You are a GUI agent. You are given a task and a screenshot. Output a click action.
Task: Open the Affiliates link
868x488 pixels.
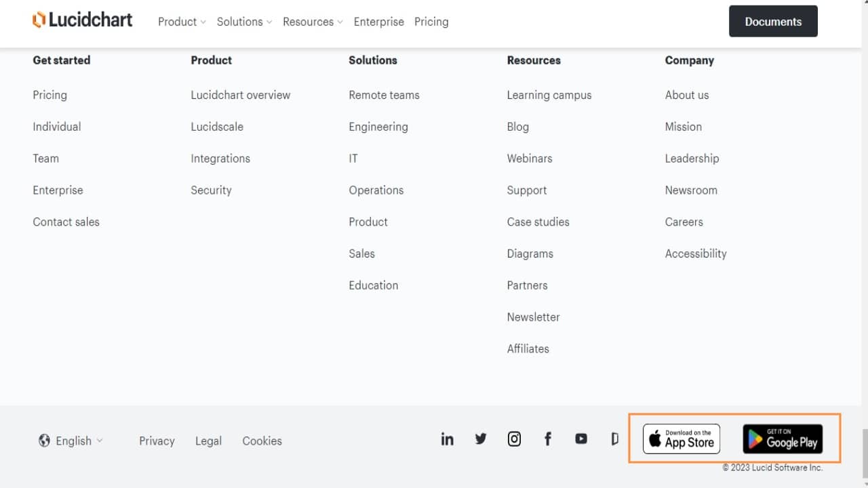[528, 349]
